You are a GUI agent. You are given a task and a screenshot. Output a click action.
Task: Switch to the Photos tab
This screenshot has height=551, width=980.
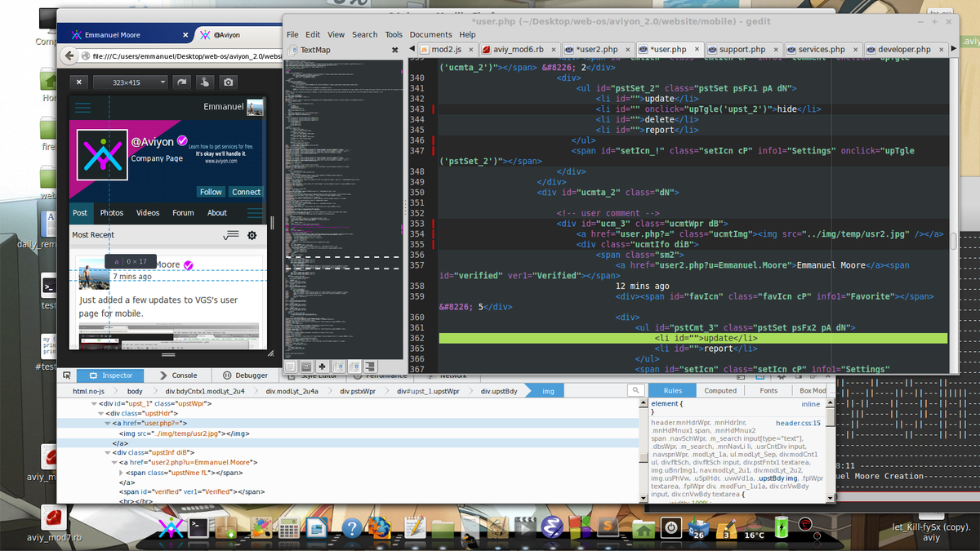[x=112, y=212]
